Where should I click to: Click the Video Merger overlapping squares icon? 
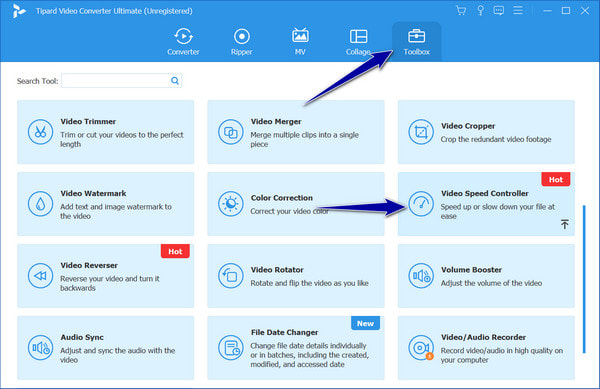[230, 132]
